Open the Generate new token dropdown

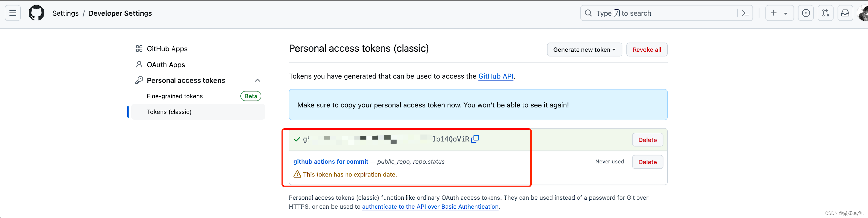584,49
